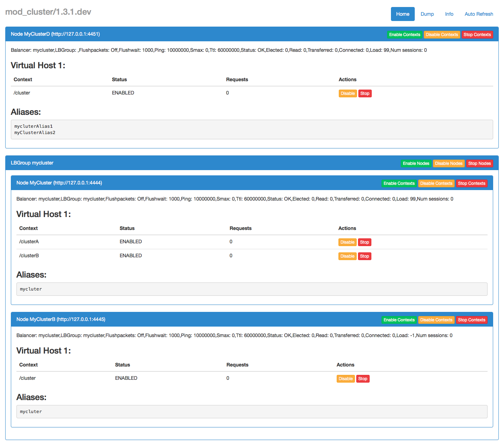This screenshot has height=447, width=504.
Task: Click the mod_cluster/1.3.1.dev title
Action: pos(48,12)
